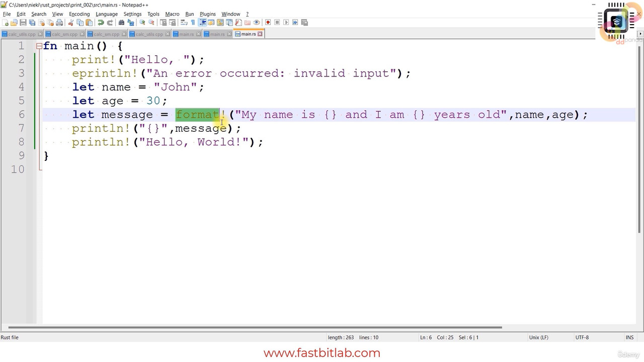Viewport: 644px width, 362px height.
Task: Click the Open file folder icon
Action: point(14,22)
